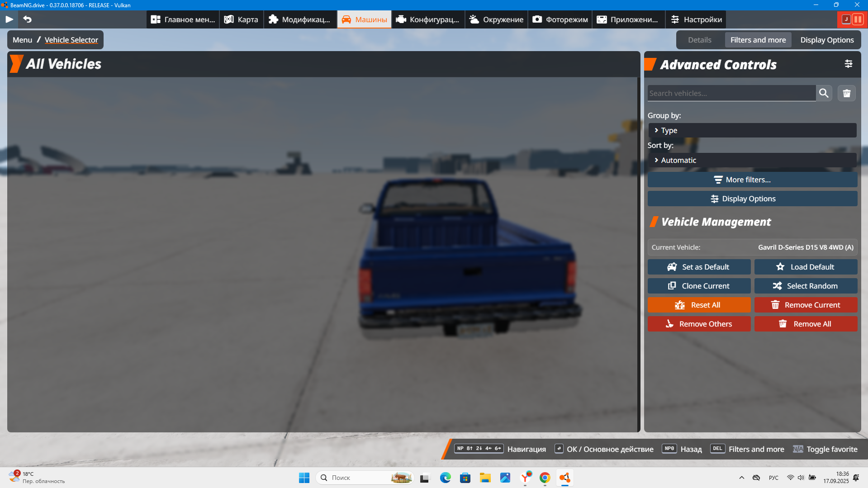
Task: Click the sliders icon in Advanced Controls header
Action: 849,64
